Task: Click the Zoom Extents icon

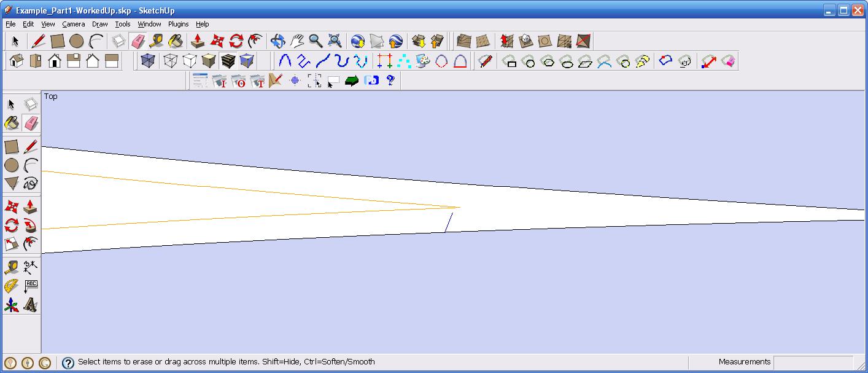Action: [x=335, y=41]
